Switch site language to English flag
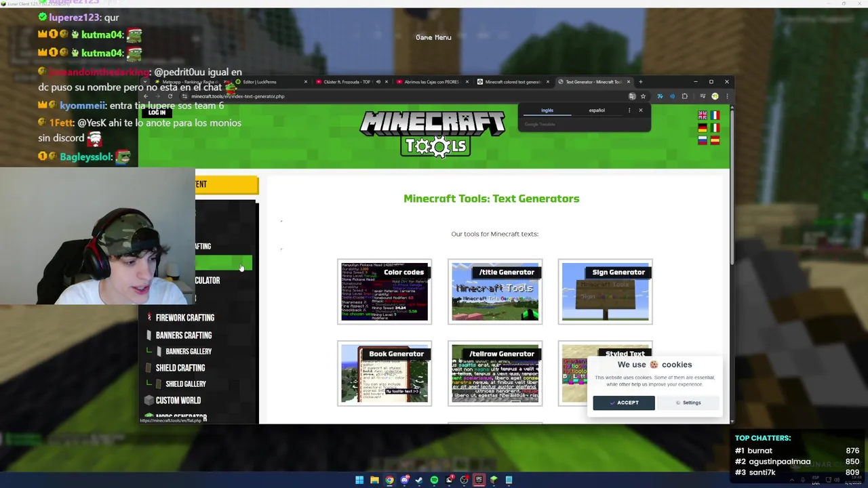The width and height of the screenshot is (868, 488). tap(703, 115)
